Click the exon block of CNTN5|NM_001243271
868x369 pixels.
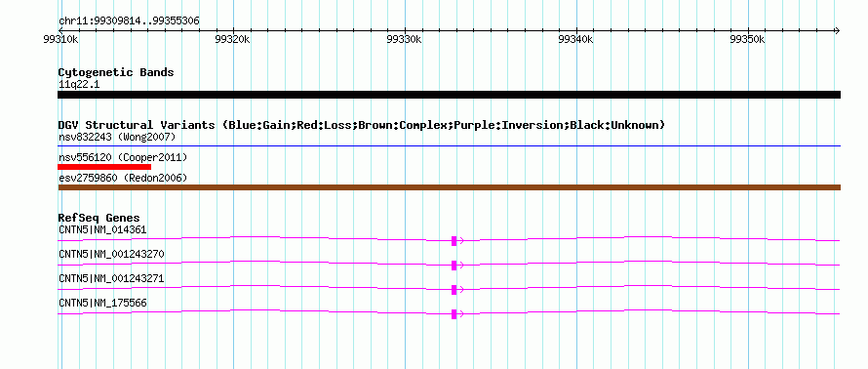(454, 289)
